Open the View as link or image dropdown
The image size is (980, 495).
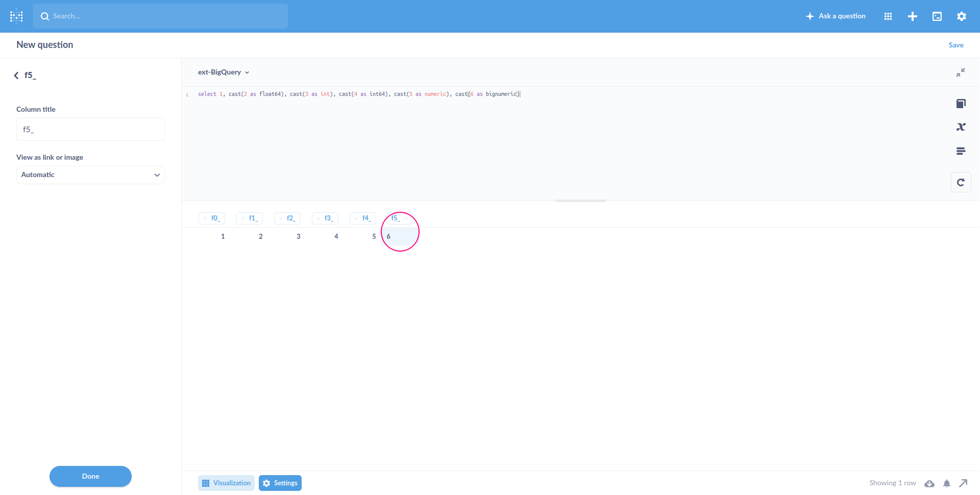click(90, 175)
